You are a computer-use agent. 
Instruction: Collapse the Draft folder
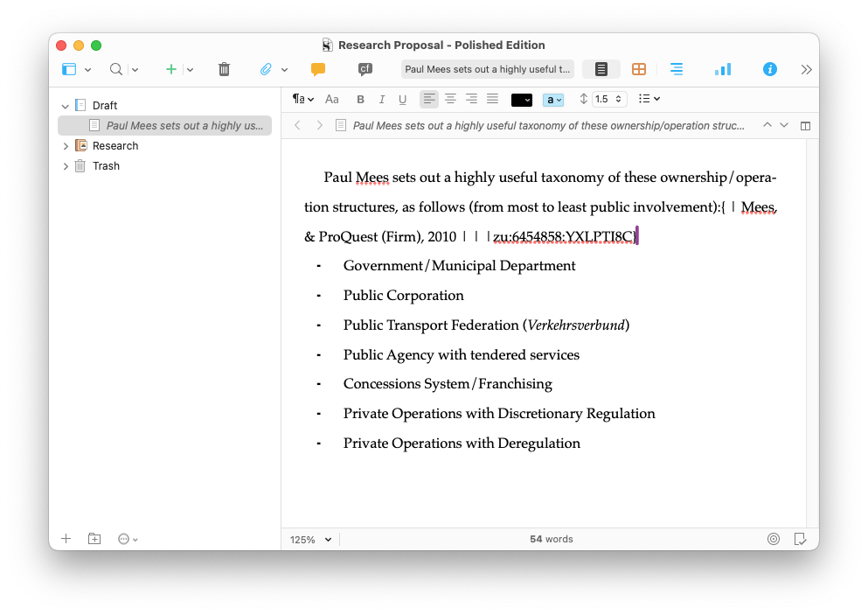pyautogui.click(x=66, y=106)
